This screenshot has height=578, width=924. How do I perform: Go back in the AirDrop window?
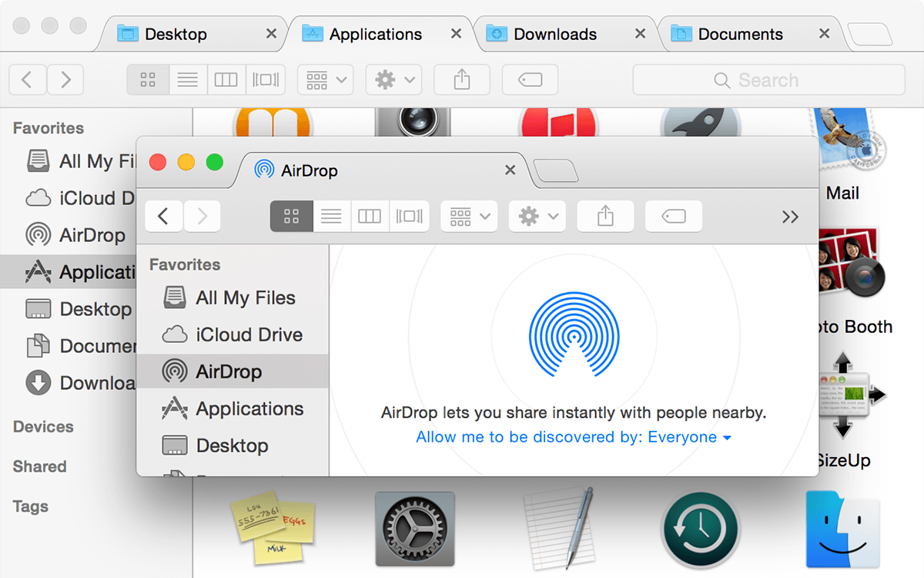pos(163,217)
